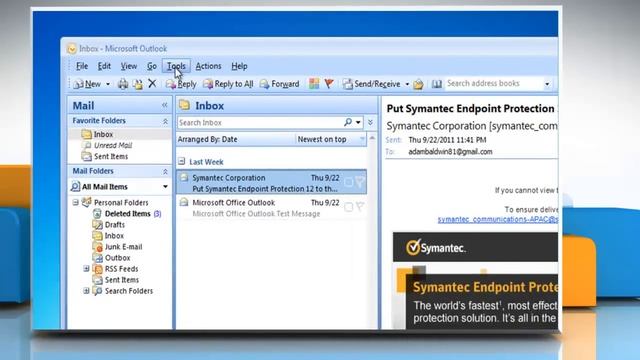Toggle category box on Symantec email
The height and width of the screenshot is (360, 640).
(348, 182)
